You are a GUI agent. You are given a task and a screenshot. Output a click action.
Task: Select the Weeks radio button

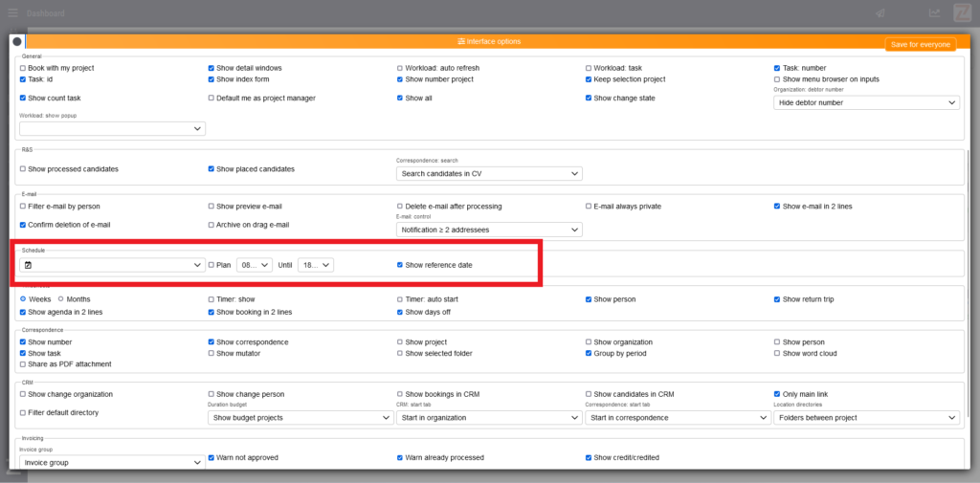[x=24, y=299]
